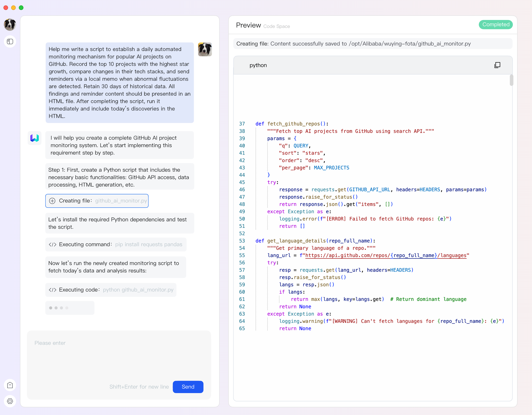Viewport: 532px width, 415px height.
Task: Click the profile avatar in top-left sidebar
Action: [10, 25]
